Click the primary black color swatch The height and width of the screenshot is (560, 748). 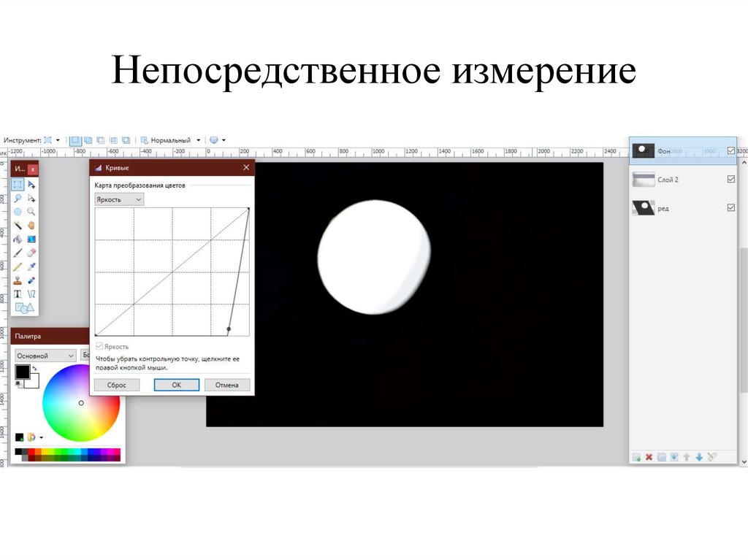22,372
